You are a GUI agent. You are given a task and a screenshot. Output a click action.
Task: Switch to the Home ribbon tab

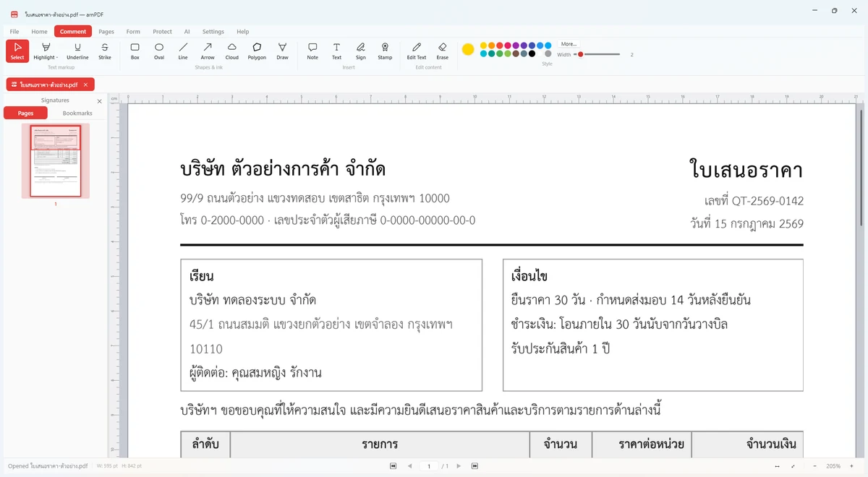point(39,32)
